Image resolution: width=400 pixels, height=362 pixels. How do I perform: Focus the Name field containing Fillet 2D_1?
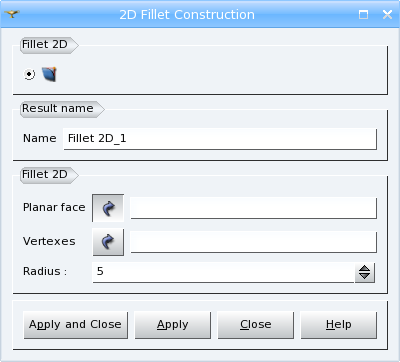click(x=220, y=139)
